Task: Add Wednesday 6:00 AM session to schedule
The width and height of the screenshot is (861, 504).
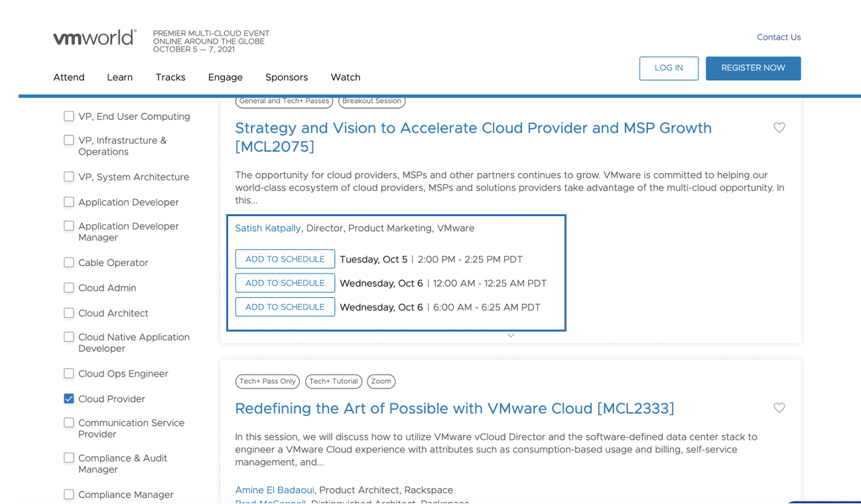Action: pyautogui.click(x=285, y=307)
